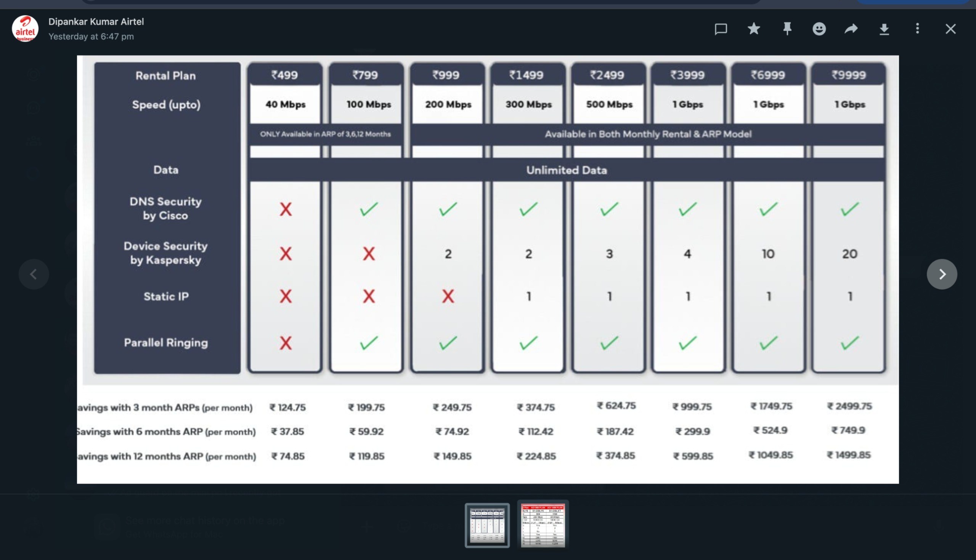Click the 'Speed (upto)' row label
The width and height of the screenshot is (976, 560).
point(166,105)
